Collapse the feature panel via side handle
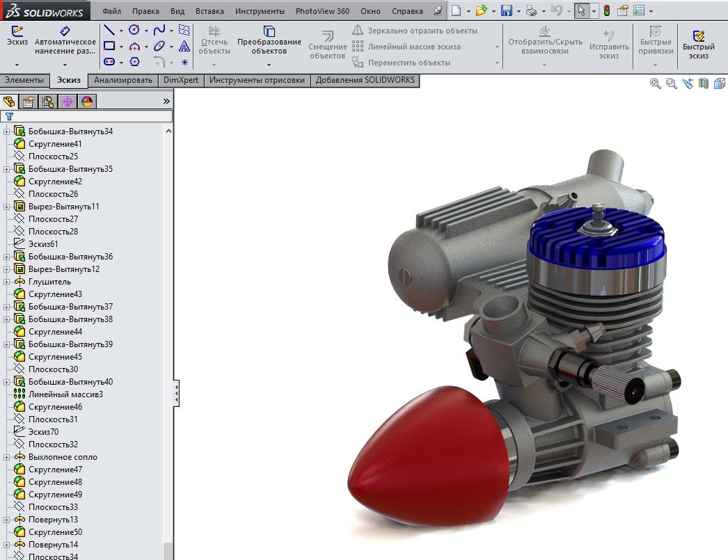The image size is (728, 560). pos(176,394)
